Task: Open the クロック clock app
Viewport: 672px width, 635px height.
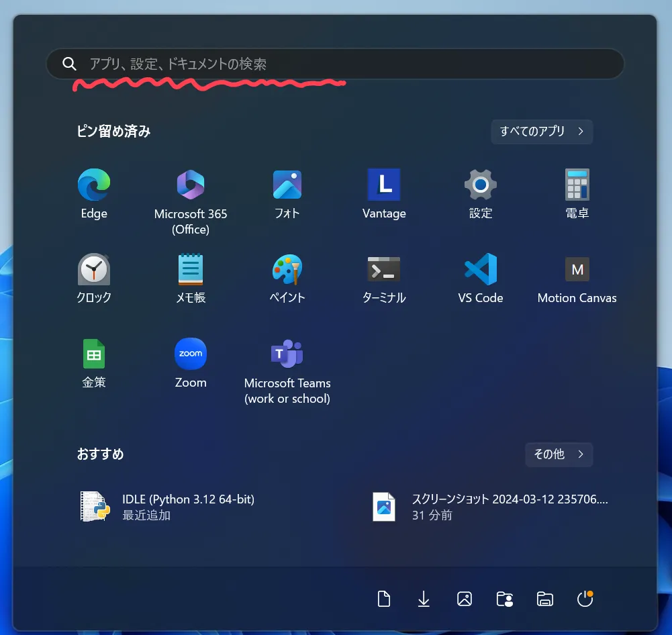Action: pyautogui.click(x=94, y=270)
